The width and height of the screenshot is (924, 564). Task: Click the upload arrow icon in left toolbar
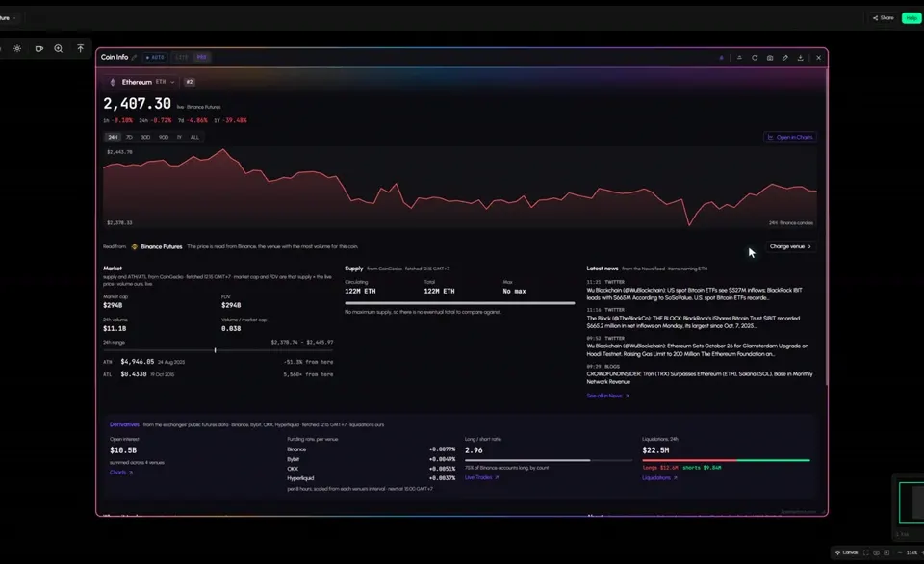click(80, 48)
